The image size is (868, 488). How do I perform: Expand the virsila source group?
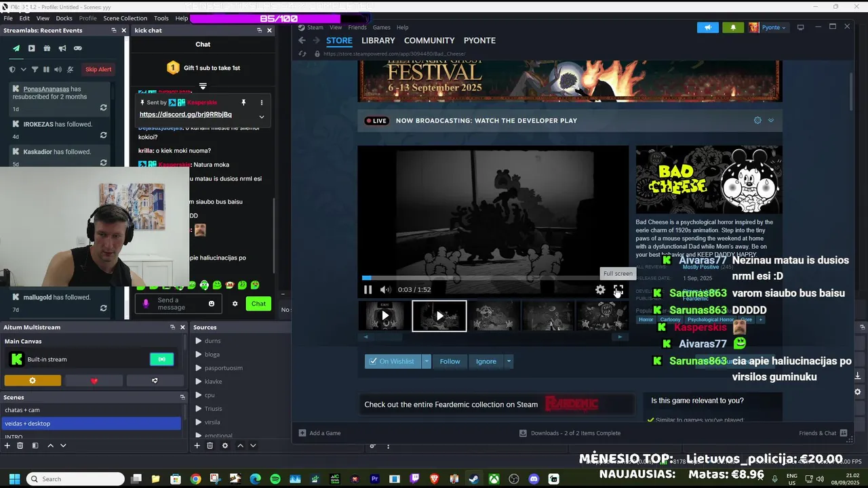198,422
